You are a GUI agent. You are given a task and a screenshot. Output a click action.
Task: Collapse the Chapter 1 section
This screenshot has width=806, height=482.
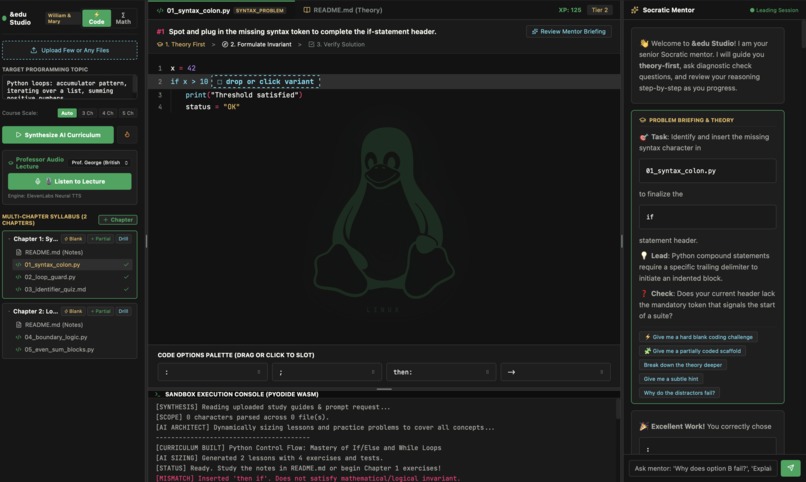tap(9, 239)
